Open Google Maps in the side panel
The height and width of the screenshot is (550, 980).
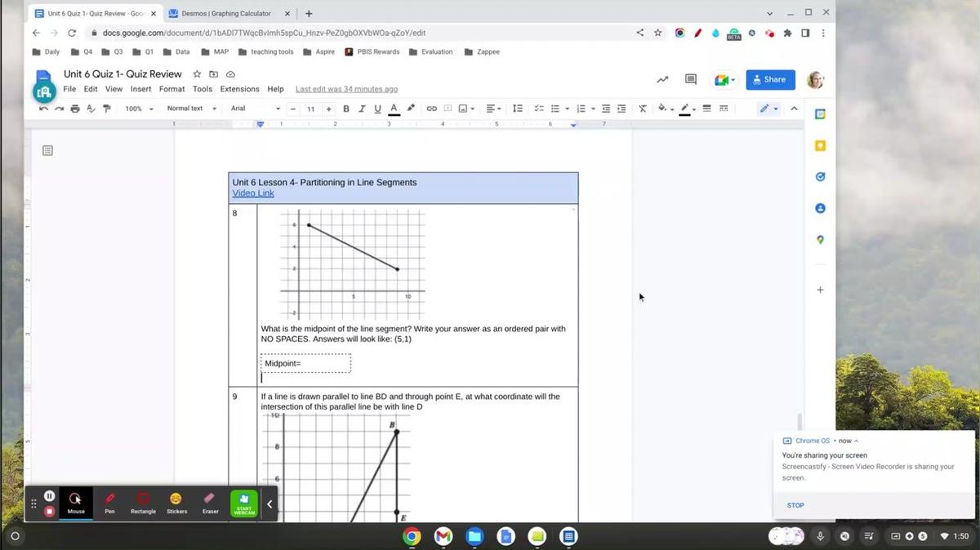click(x=820, y=240)
